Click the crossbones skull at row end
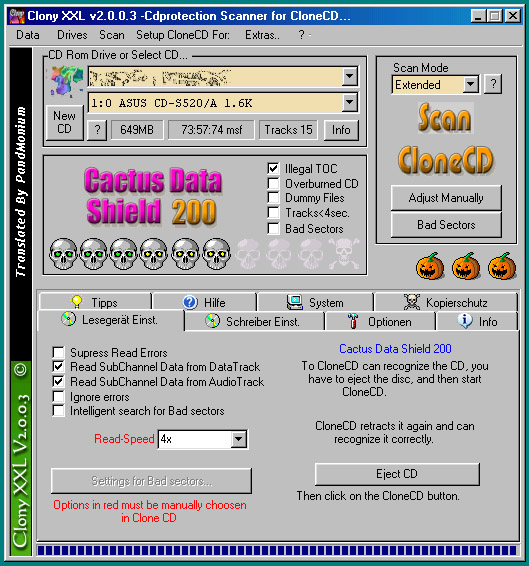 [343, 254]
